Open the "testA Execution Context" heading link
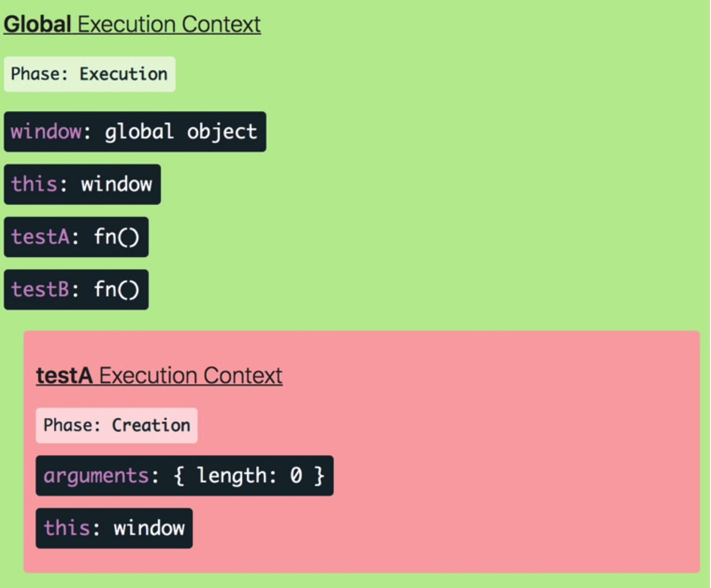This screenshot has width=711, height=588. point(159,376)
